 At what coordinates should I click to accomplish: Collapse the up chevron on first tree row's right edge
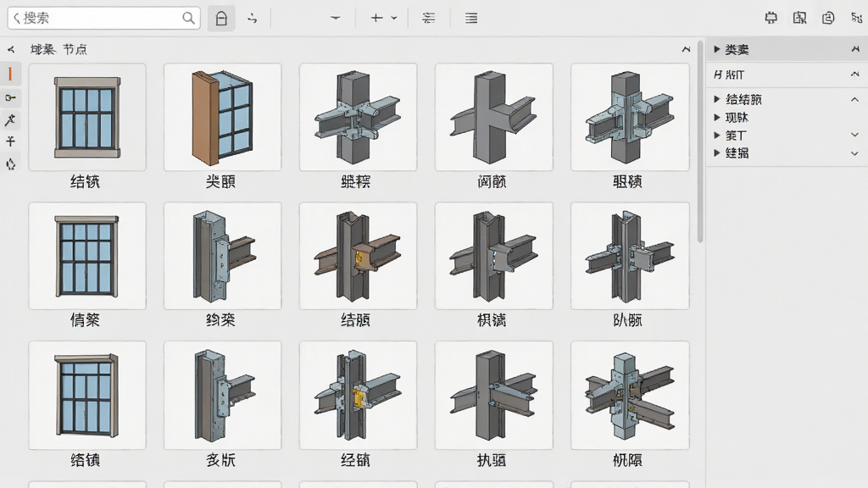click(854, 100)
